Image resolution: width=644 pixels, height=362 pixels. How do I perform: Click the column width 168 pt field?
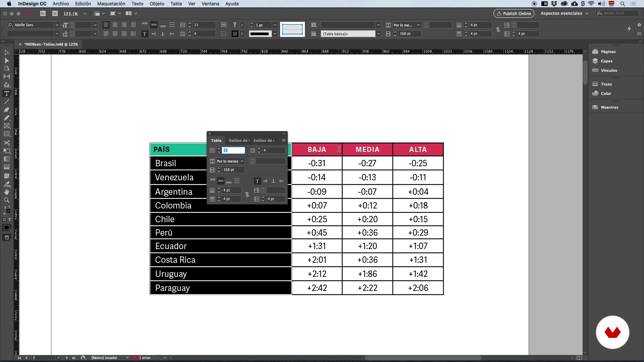pos(233,170)
